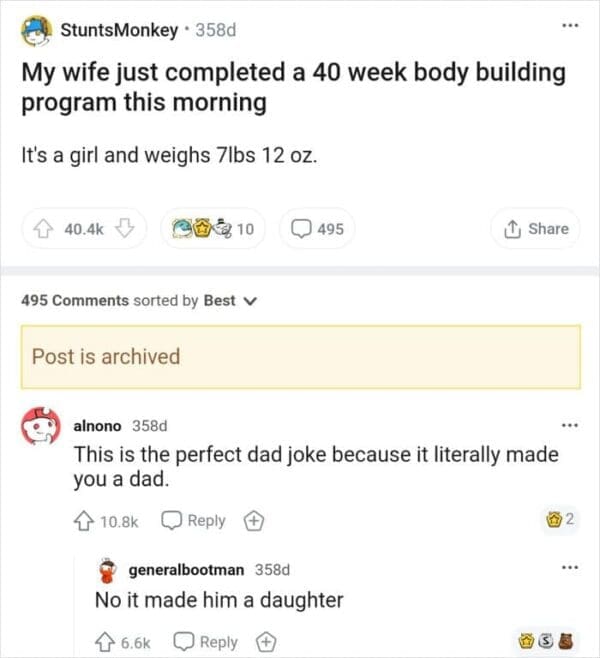Give an award to alnono's comment
This screenshot has width=600, height=658.
pyautogui.click(x=253, y=521)
